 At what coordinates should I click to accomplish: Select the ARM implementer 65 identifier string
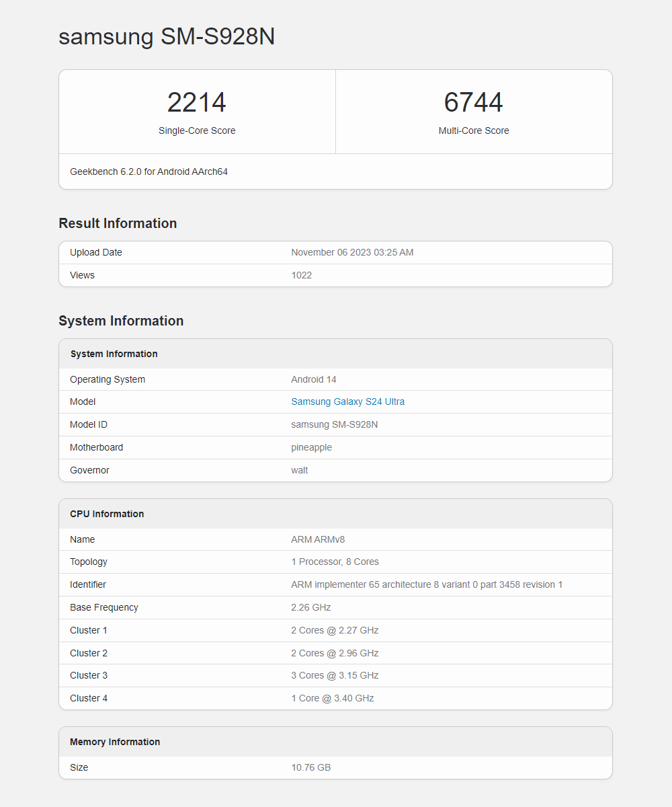click(427, 584)
